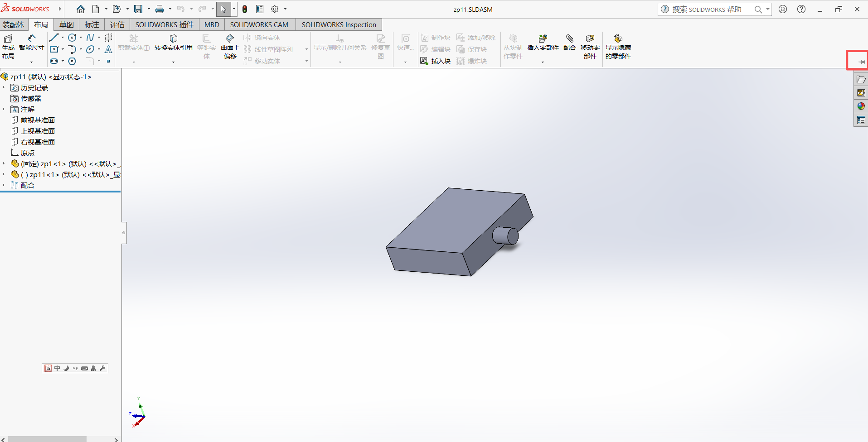Click the Save floppy disk icon
868x442 pixels.
click(138, 9)
